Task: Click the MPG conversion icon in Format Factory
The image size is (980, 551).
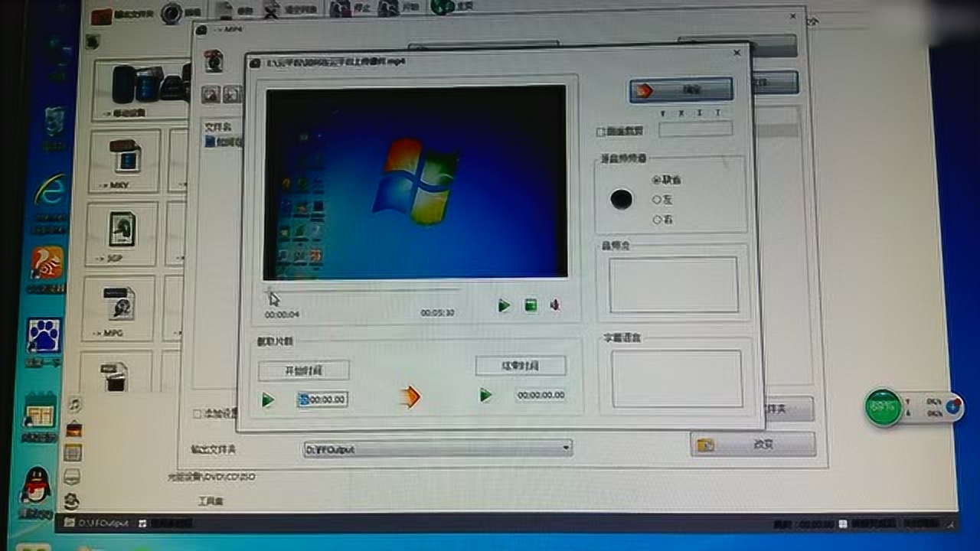Action: point(119,308)
